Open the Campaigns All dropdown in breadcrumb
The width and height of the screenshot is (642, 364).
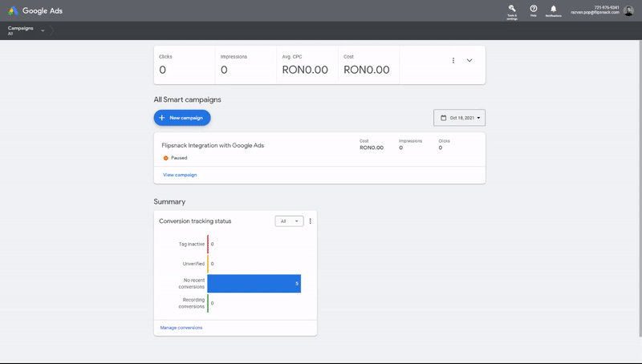coord(26,30)
